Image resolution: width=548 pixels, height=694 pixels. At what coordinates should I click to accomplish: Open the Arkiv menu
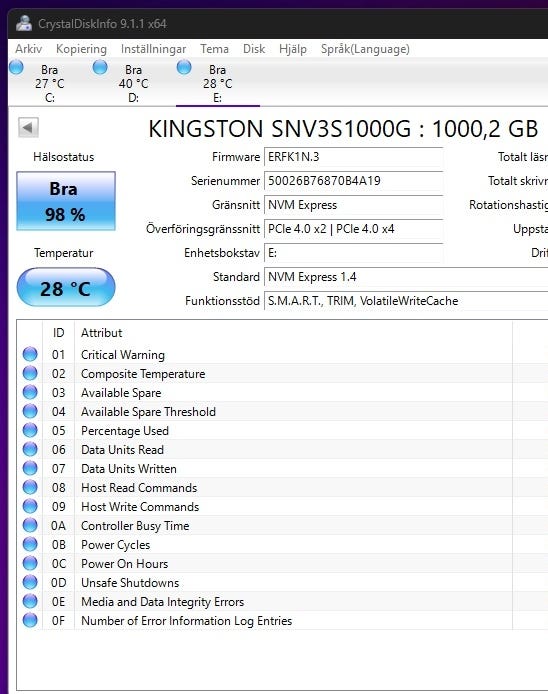pyautogui.click(x=28, y=49)
